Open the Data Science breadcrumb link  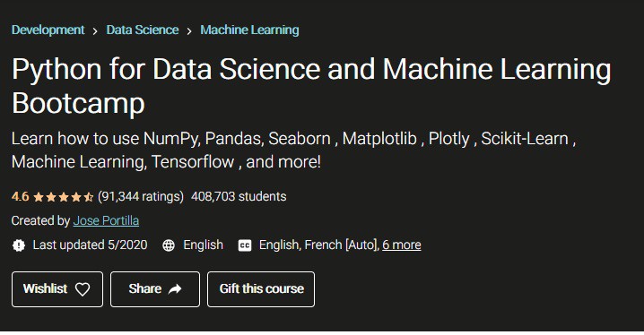coord(142,30)
